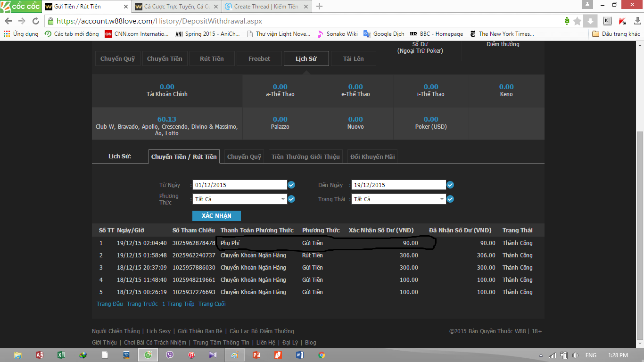The image size is (644, 362).
Task: Open the Người Chiến Thắng footer link
Action: point(116,331)
